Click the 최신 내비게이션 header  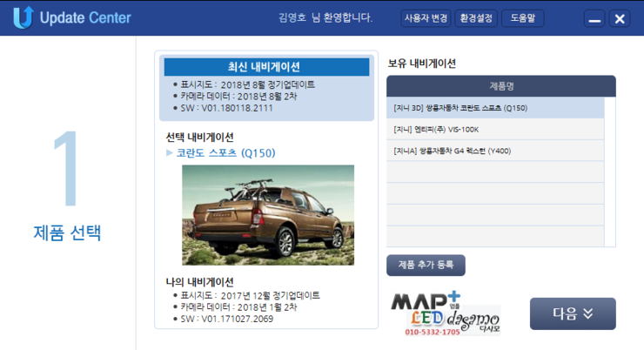point(266,67)
